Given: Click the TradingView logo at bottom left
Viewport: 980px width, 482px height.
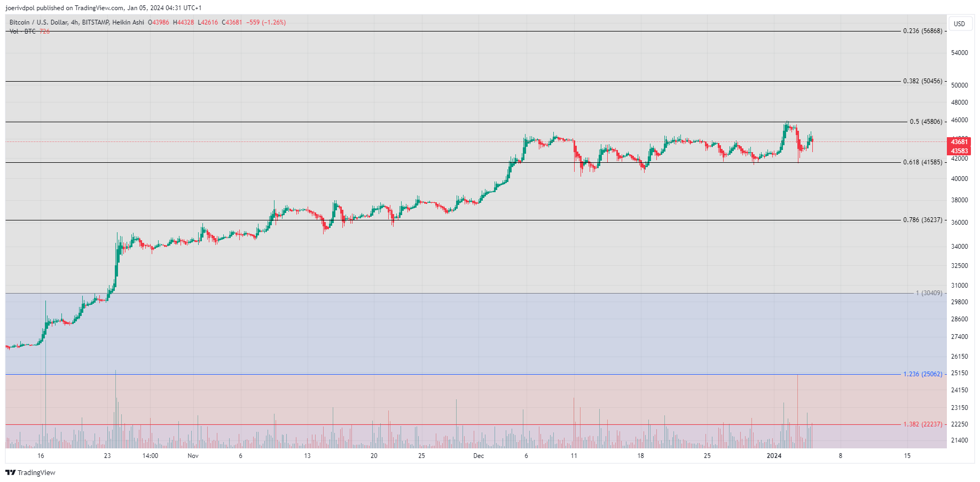Looking at the screenshot, I should pos(30,472).
